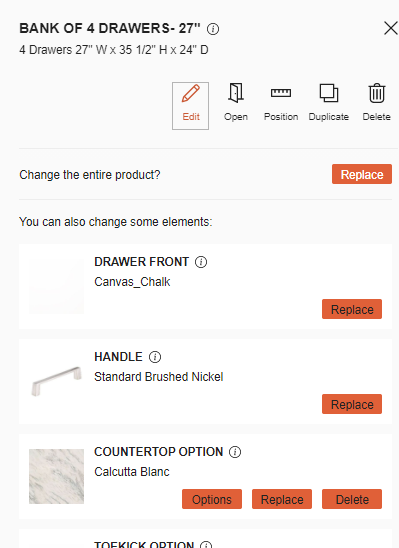Click the Open door icon
The height and width of the screenshot is (548, 399).
coord(236,102)
